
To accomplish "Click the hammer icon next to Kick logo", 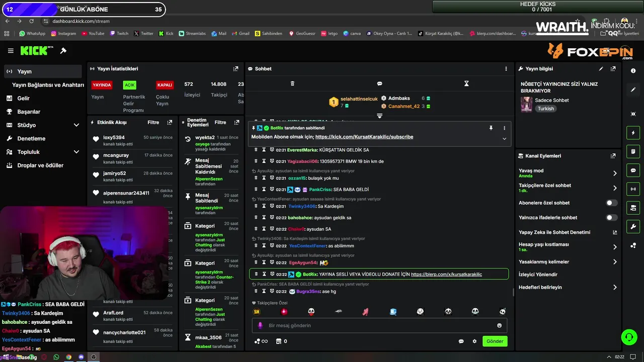I will pos(63,51).
